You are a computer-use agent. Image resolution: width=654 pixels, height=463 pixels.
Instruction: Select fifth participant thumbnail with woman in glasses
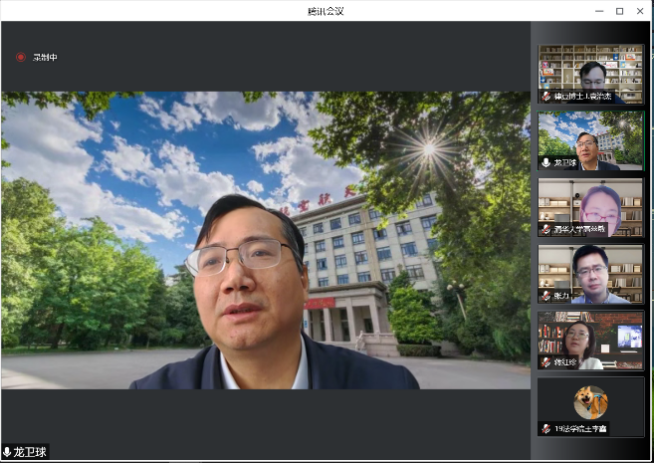coord(590,338)
